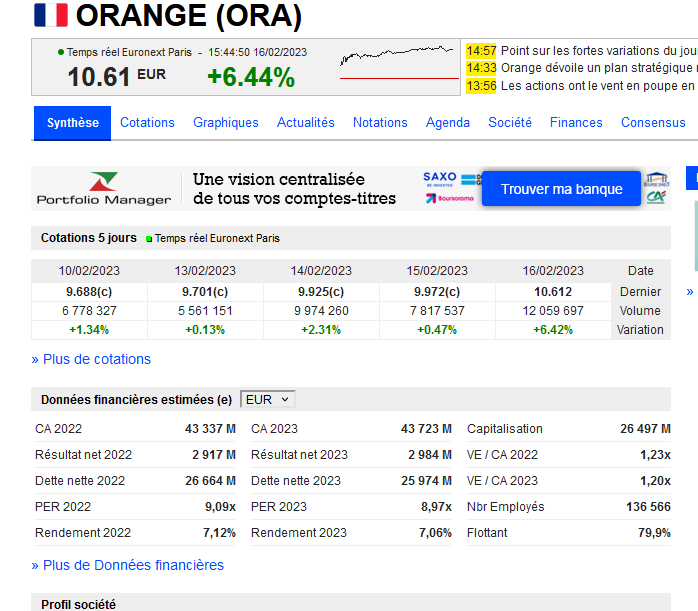Click the 13/02/2023 date header

pos(205,271)
